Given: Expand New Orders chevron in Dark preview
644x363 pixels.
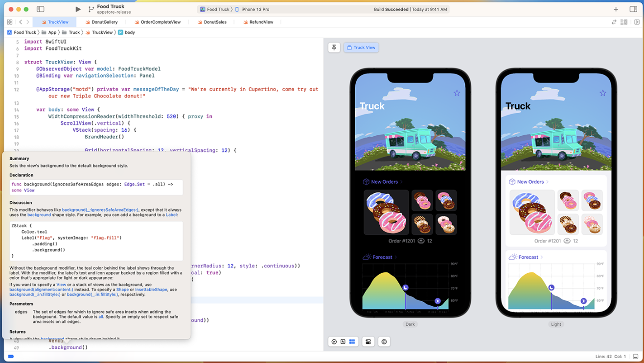Looking at the screenshot, I should pos(402,182).
